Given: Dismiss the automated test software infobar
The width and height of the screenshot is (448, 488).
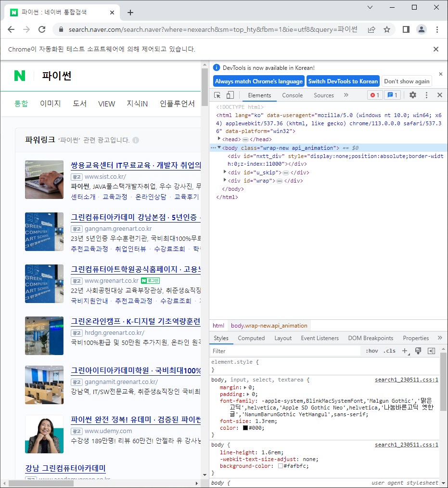Looking at the screenshot, I should 436,49.
